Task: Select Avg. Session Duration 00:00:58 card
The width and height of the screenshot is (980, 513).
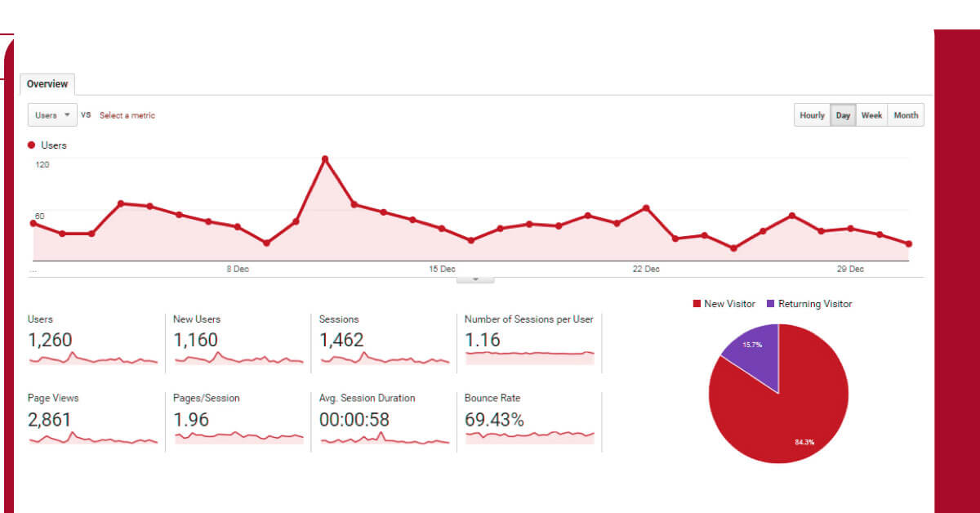Action: coord(384,420)
